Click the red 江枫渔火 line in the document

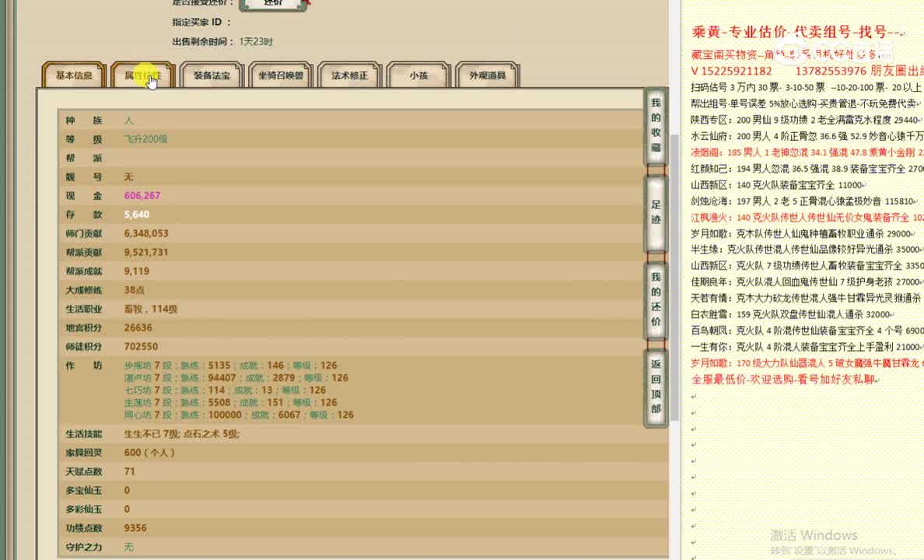[x=807, y=218]
